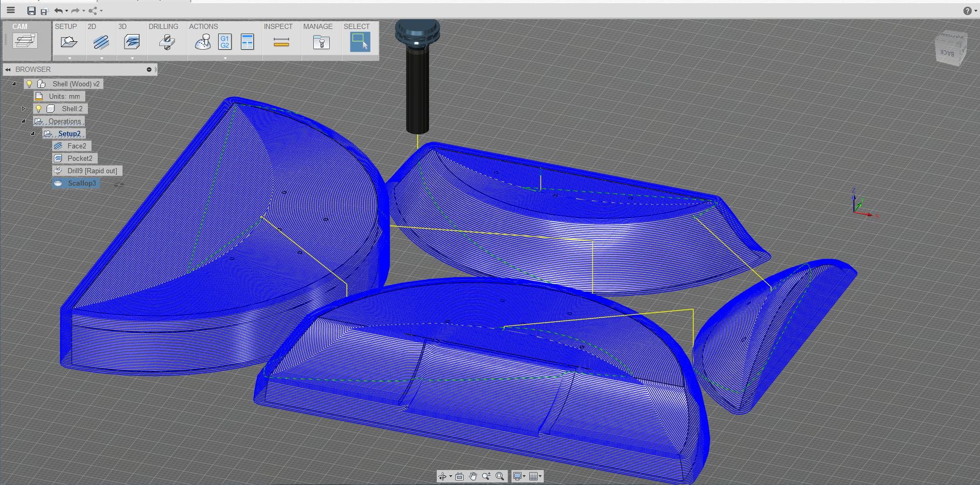Open the Actions panel dropdown arrow
This screenshot has width=980, height=485.
(x=225, y=58)
